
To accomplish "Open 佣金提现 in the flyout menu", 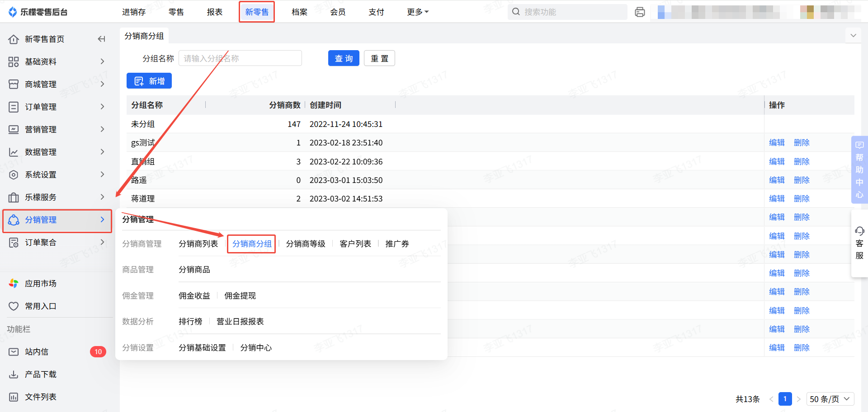I will [240, 296].
